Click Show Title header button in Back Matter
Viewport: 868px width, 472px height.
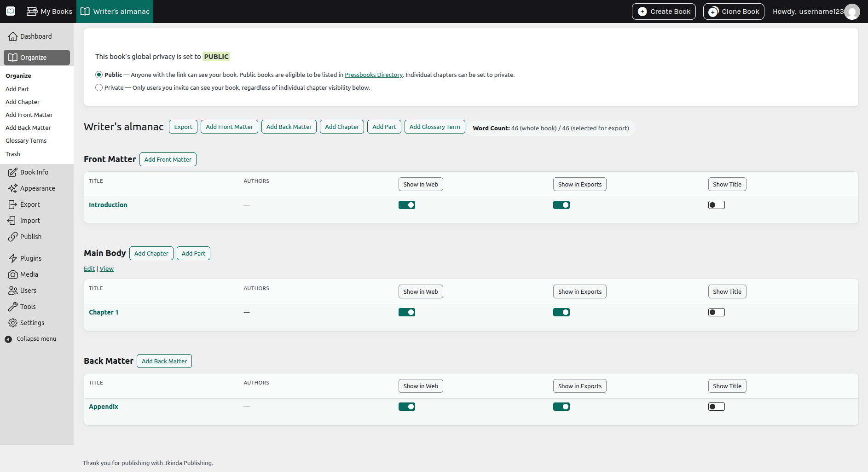727,386
